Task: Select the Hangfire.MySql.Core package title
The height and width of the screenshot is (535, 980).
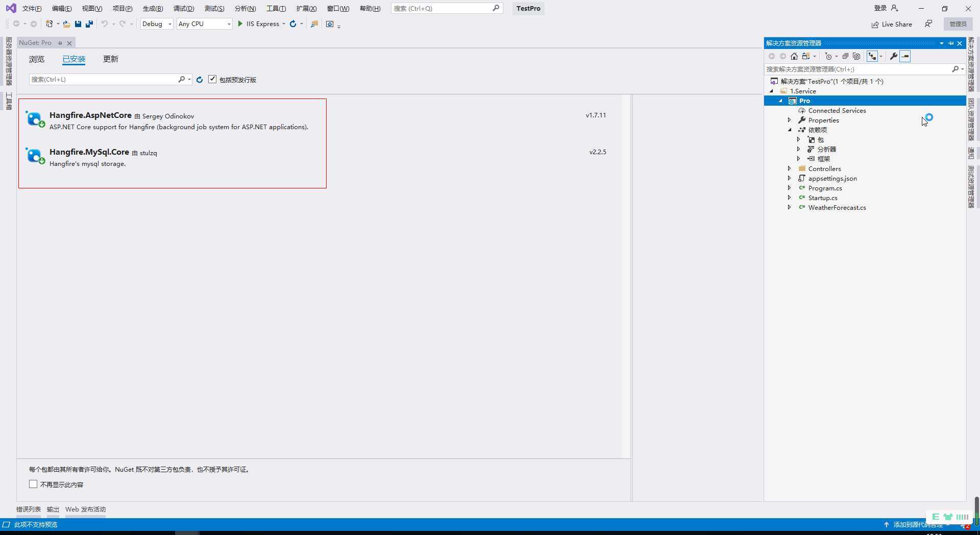Action: [x=89, y=152]
